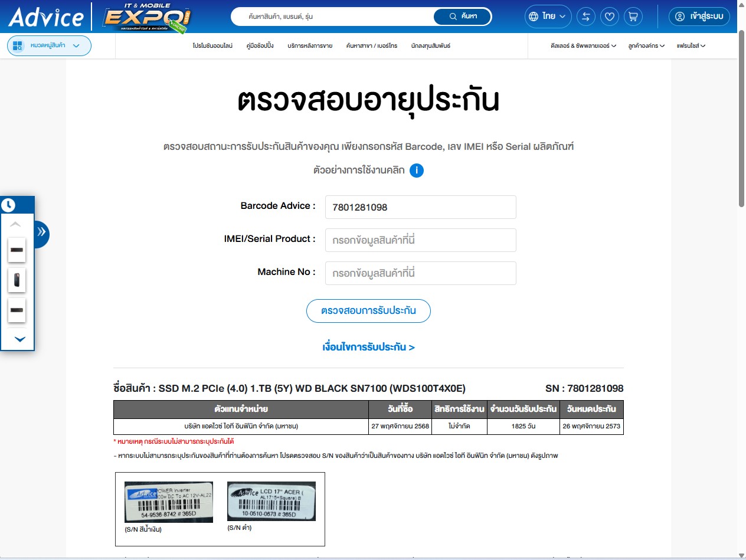Open the IT & Mobile Expo banner
The height and width of the screenshot is (560, 746).
coord(147,18)
